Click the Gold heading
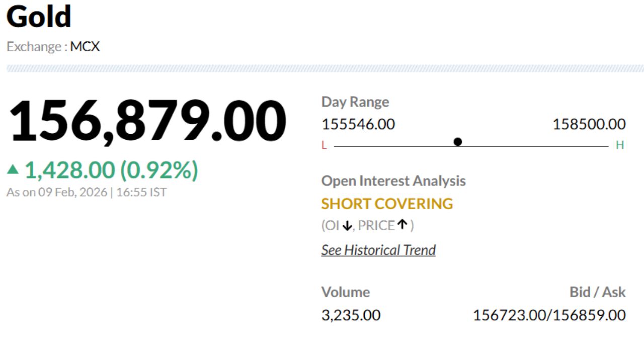The height and width of the screenshot is (362, 644). 39,17
